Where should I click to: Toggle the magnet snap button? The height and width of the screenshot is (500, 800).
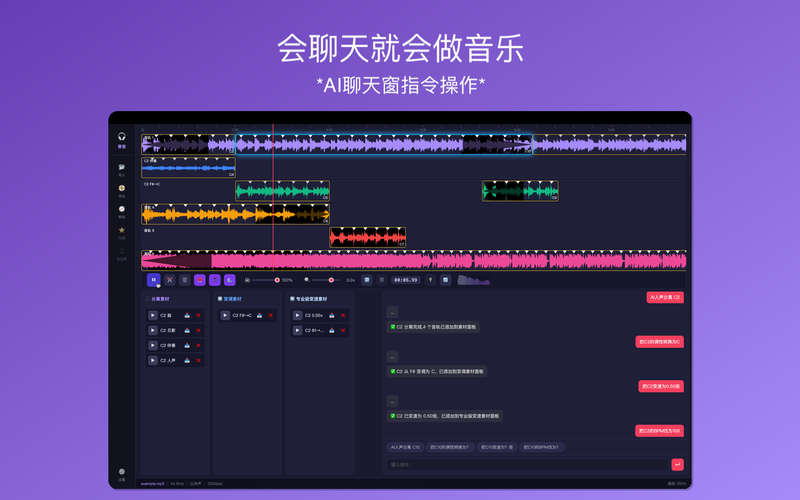[x=199, y=280]
